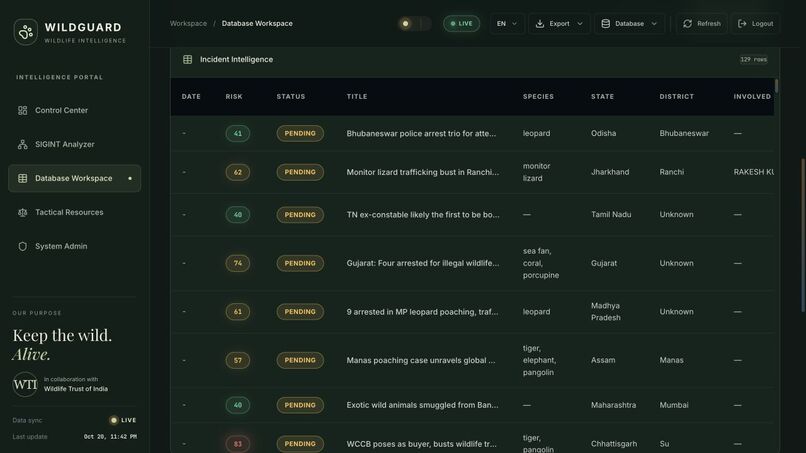This screenshot has height=453, width=806.
Task: Click PENDING status on the Gujarat row
Action: click(x=300, y=263)
